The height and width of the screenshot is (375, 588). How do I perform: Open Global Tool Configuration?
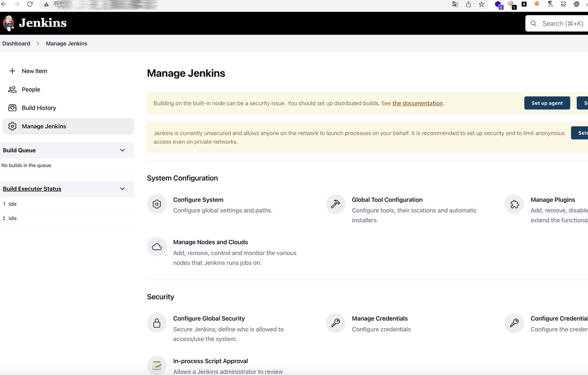pyautogui.click(x=387, y=200)
